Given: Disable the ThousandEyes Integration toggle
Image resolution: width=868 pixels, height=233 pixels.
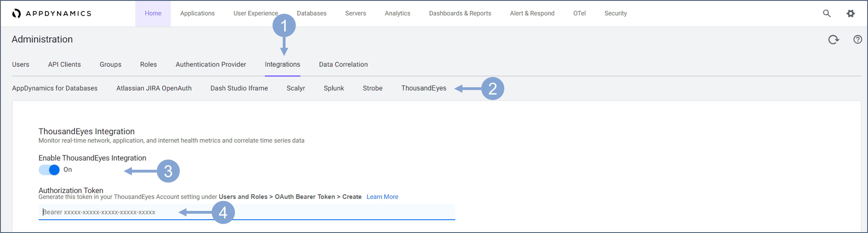Looking at the screenshot, I should tap(49, 170).
